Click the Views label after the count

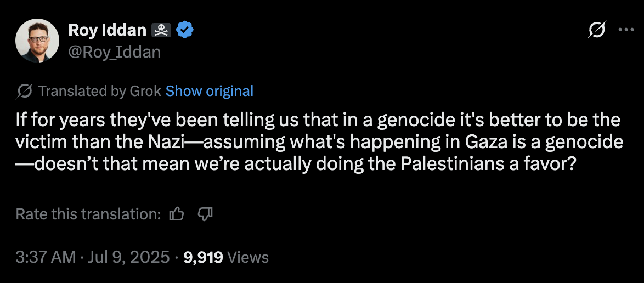[247, 257]
